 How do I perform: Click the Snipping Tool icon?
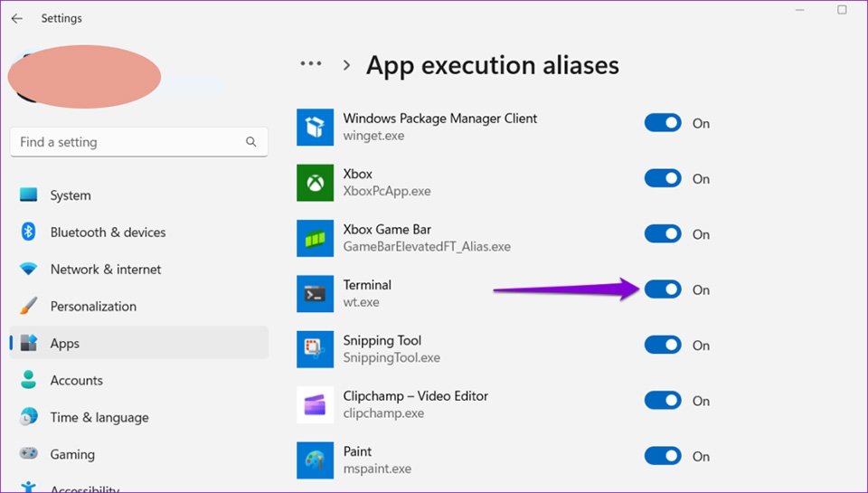tap(315, 349)
